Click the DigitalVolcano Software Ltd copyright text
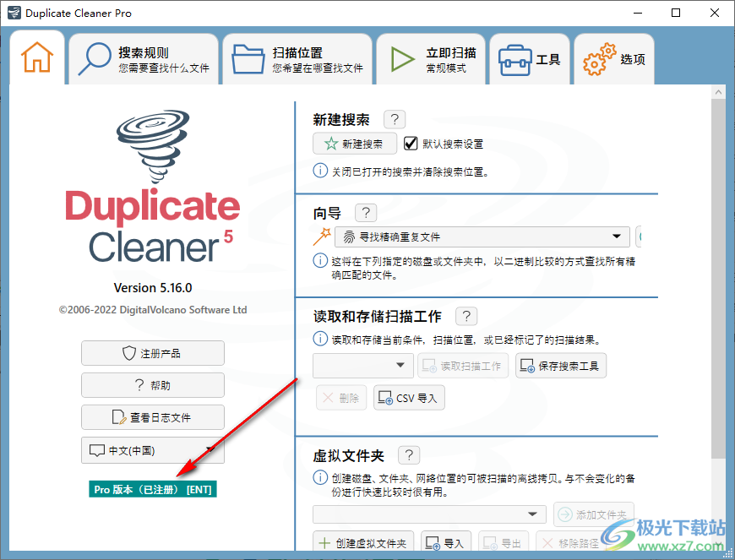This screenshot has height=560, width=735. [153, 310]
